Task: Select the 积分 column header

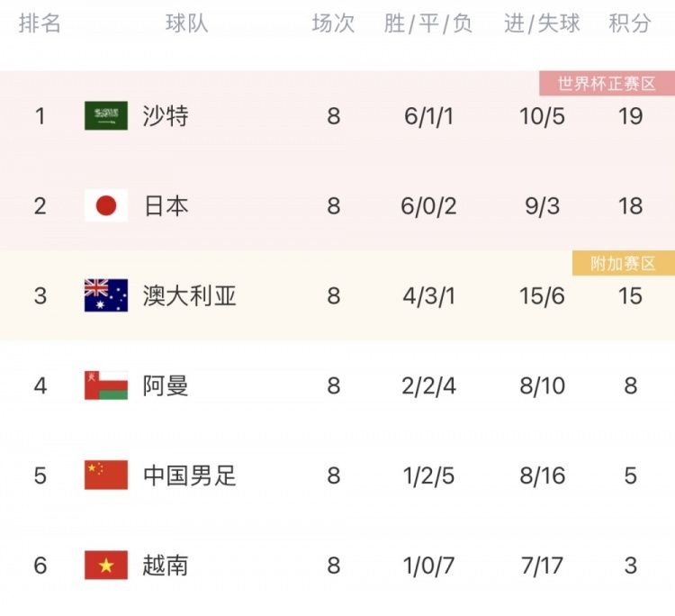Action: pyautogui.click(x=630, y=24)
